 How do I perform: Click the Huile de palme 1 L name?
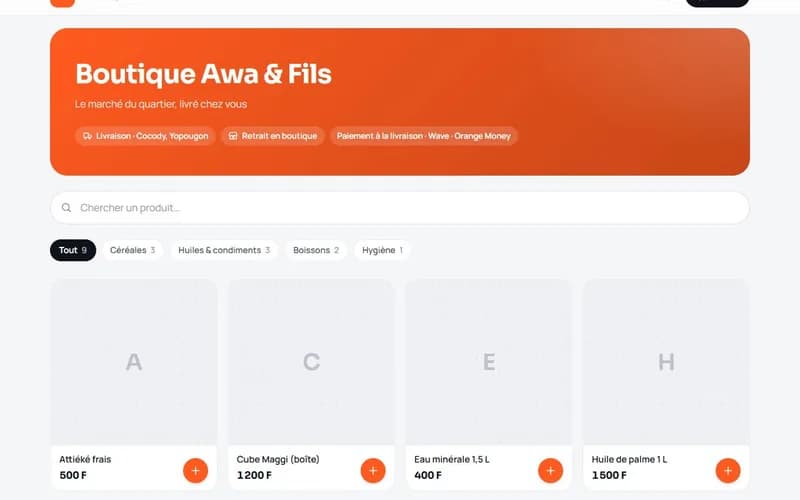[630, 459]
